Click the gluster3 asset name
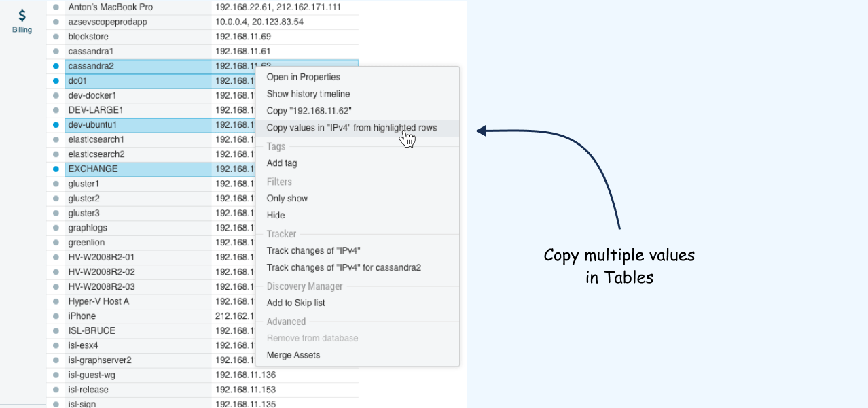 (x=84, y=214)
